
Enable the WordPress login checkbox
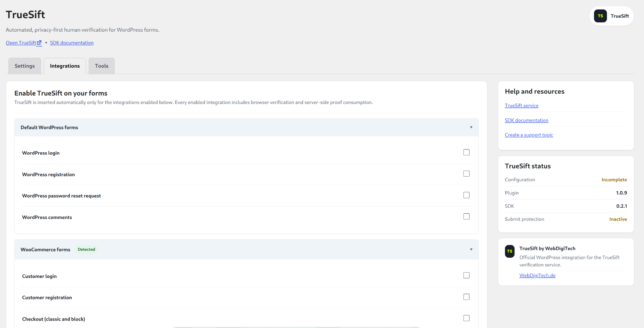point(466,152)
